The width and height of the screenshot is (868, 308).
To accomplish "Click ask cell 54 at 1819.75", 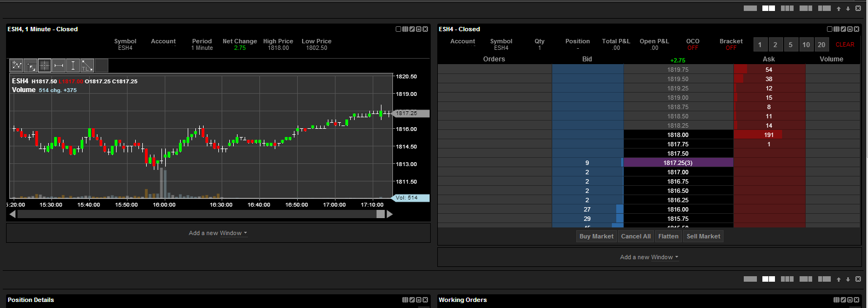I will 769,70.
